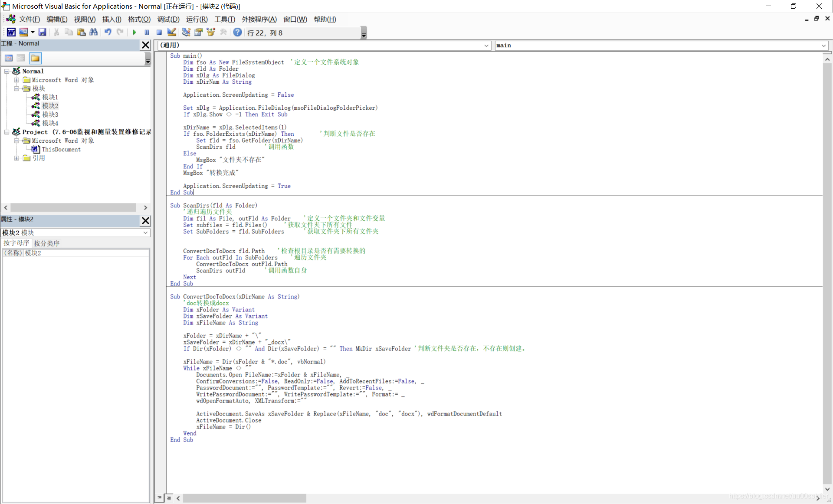Image resolution: width=833 pixels, height=504 pixels.
Task: Click the Cut scissors icon
Action: pos(56,32)
